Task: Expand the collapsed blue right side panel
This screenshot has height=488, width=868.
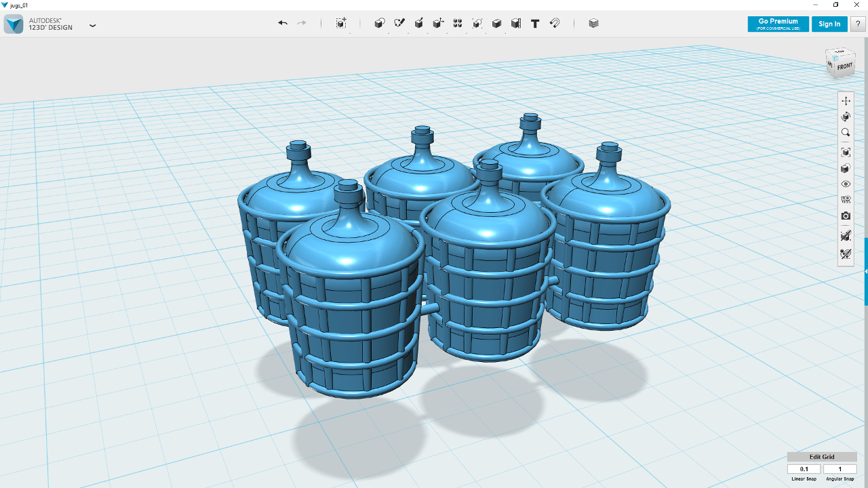Action: 866,271
